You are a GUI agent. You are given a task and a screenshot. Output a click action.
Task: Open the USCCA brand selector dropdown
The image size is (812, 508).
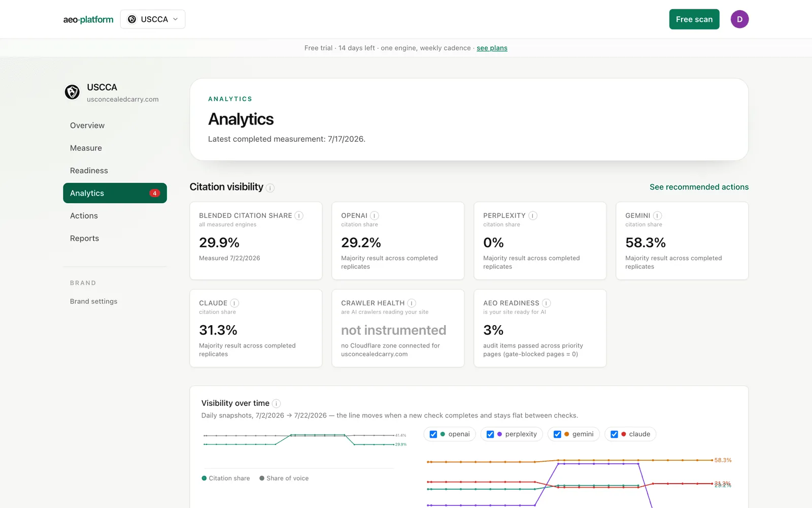coord(153,19)
